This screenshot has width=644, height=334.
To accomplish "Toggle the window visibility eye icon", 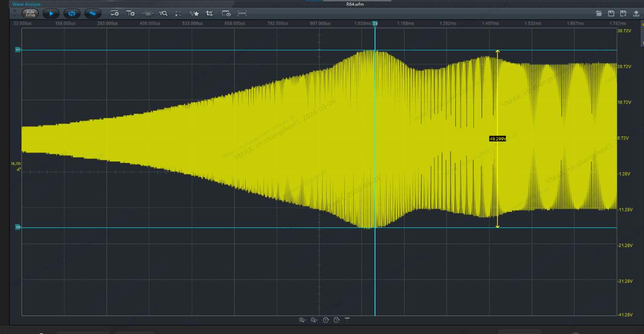I will (x=226, y=13).
